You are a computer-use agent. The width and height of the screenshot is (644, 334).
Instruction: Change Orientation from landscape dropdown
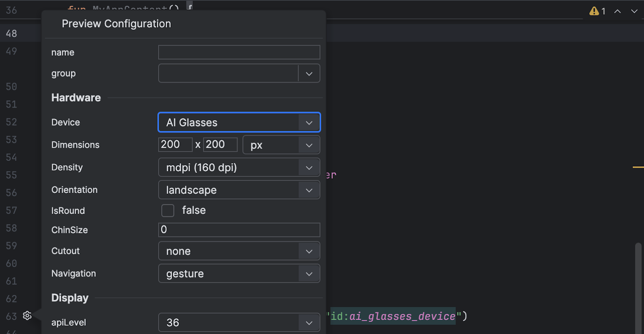[x=239, y=190]
